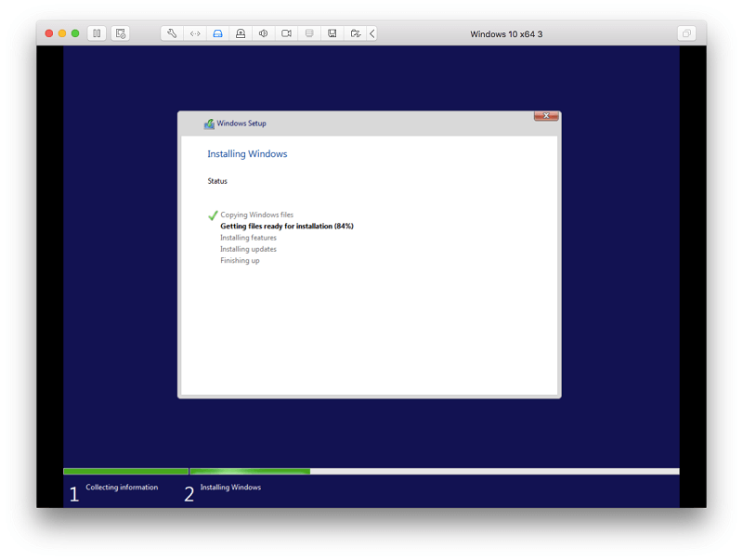Viewport: 743px width, 560px height.
Task: Click the green installation progress bar
Action: [250, 472]
